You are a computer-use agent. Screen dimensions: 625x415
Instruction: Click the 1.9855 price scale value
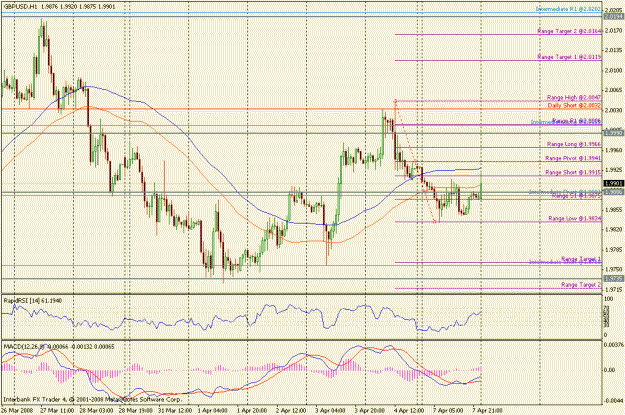(x=613, y=210)
